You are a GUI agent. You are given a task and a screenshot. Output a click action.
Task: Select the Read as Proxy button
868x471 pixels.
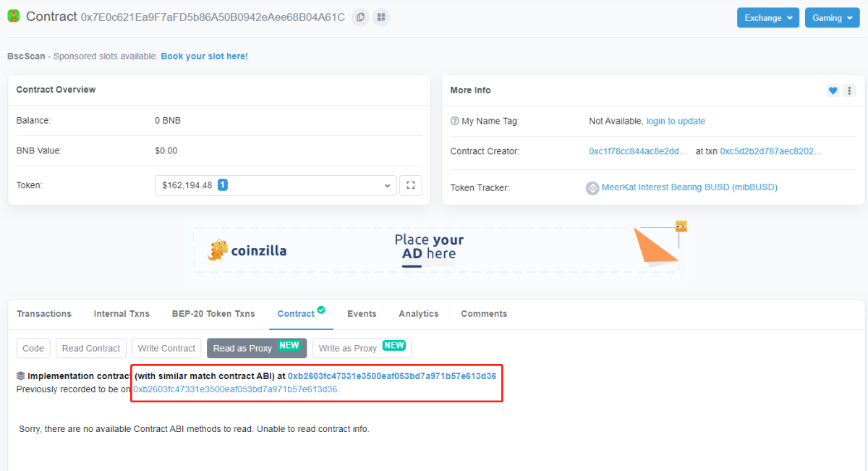pyautogui.click(x=257, y=348)
